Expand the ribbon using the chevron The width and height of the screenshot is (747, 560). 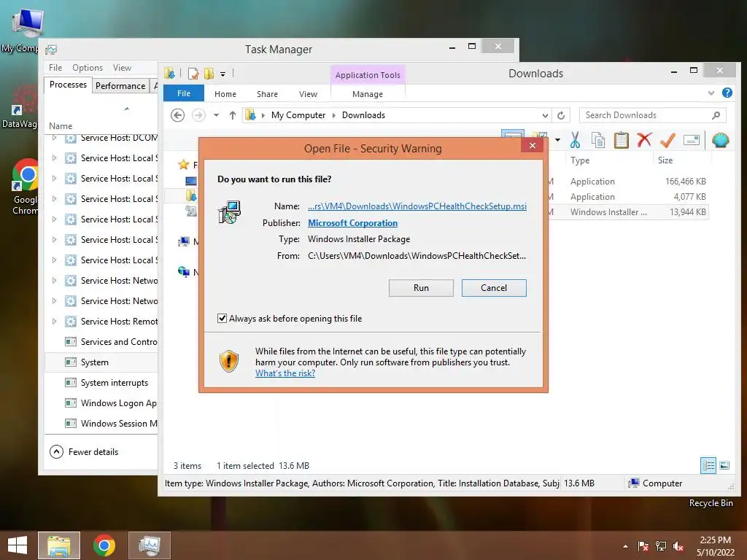pyautogui.click(x=711, y=93)
